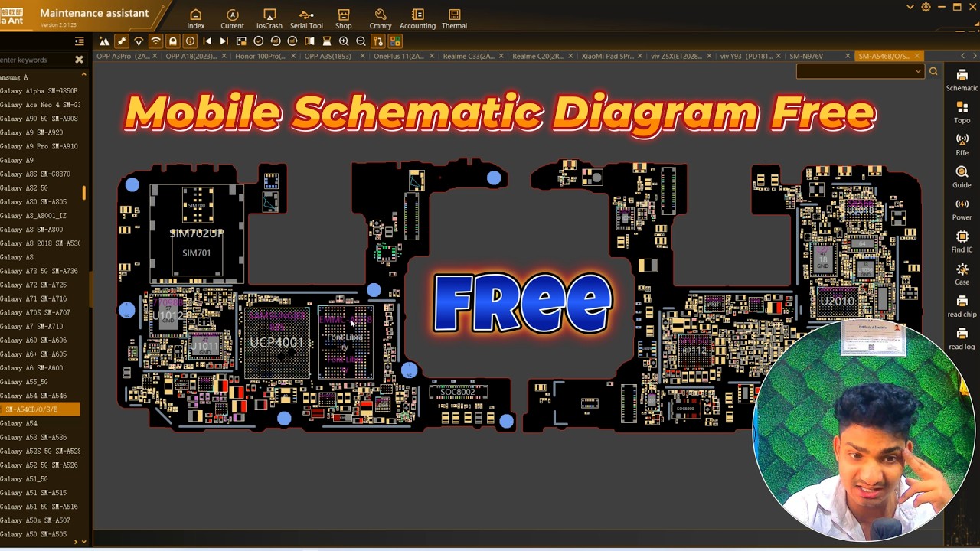Click the search magnifier beside the dropdown

coord(933,71)
